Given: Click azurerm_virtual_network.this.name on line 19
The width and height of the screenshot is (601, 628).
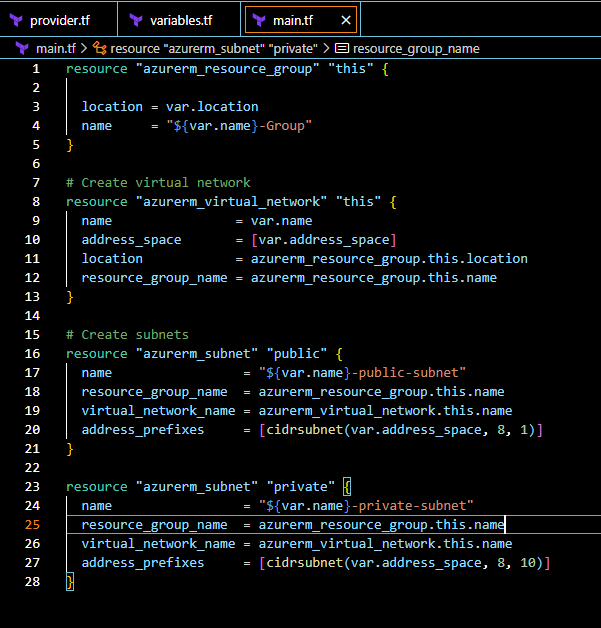Looking at the screenshot, I should pos(385,411).
